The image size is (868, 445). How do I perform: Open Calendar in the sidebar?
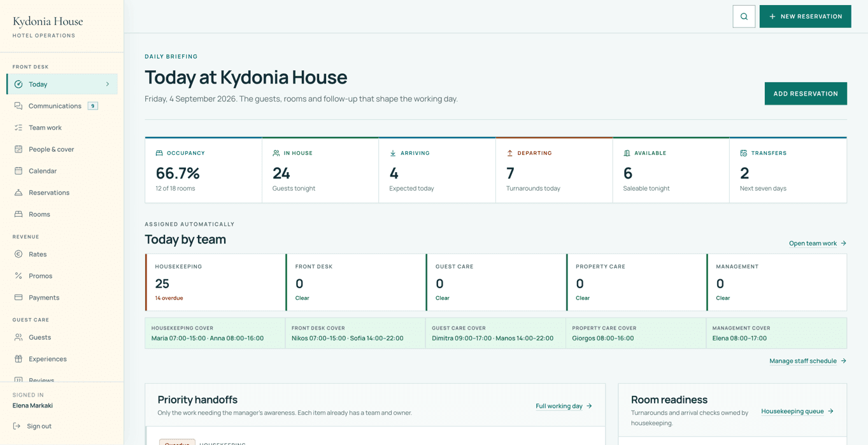[x=62, y=171]
